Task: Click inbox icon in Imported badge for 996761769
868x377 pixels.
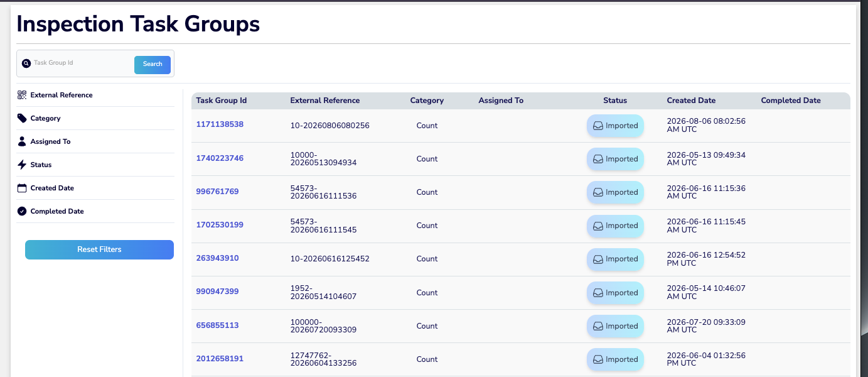Action: click(598, 192)
